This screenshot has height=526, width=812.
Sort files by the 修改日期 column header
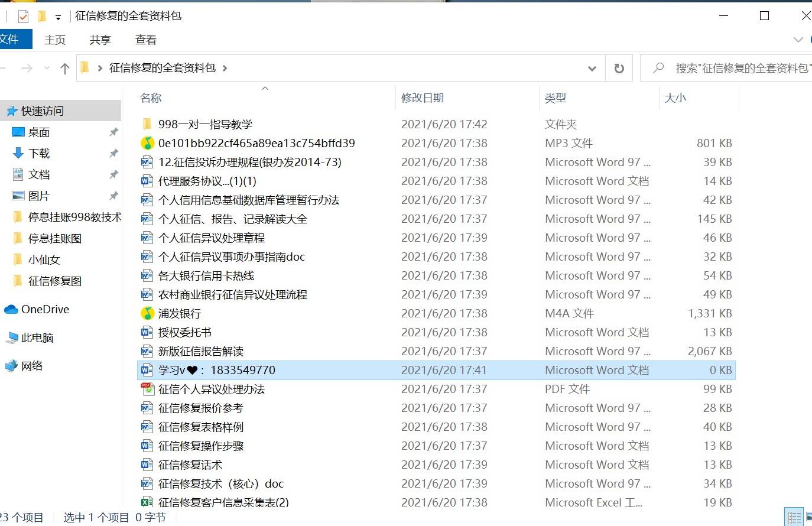pos(422,98)
